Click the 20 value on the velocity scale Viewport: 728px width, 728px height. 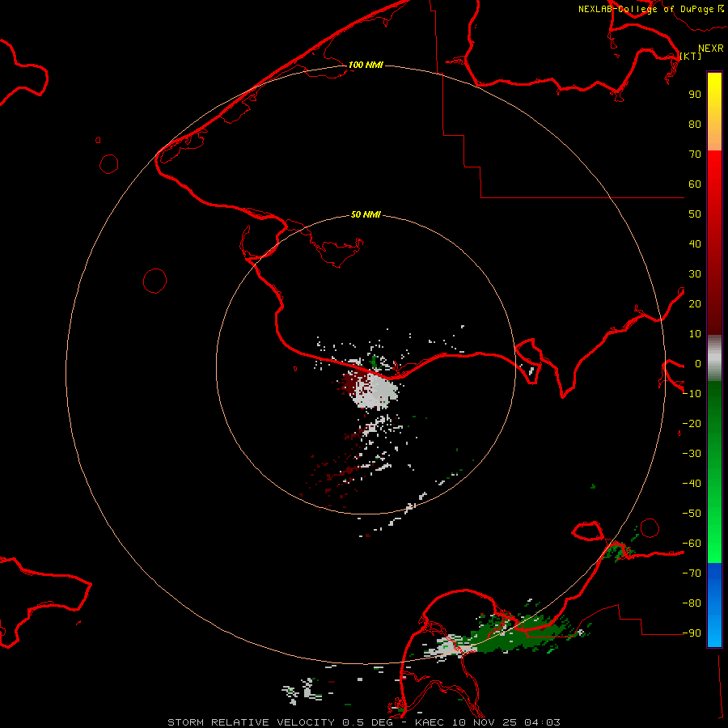click(695, 303)
